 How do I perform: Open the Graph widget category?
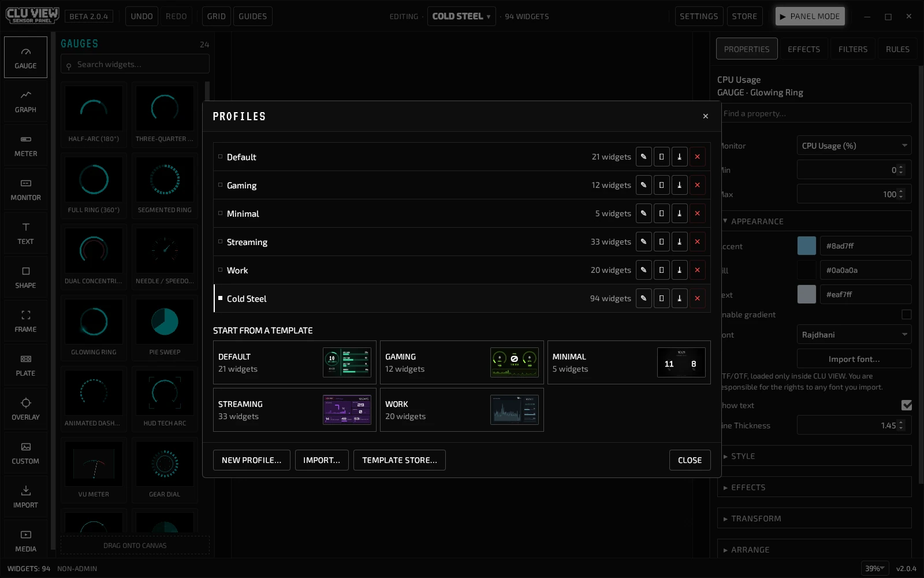[x=25, y=101]
